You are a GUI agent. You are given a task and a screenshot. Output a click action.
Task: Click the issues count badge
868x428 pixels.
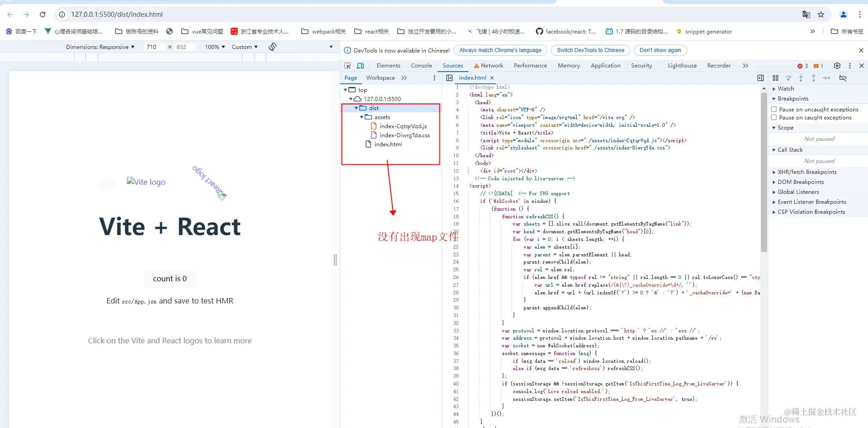[819, 66]
